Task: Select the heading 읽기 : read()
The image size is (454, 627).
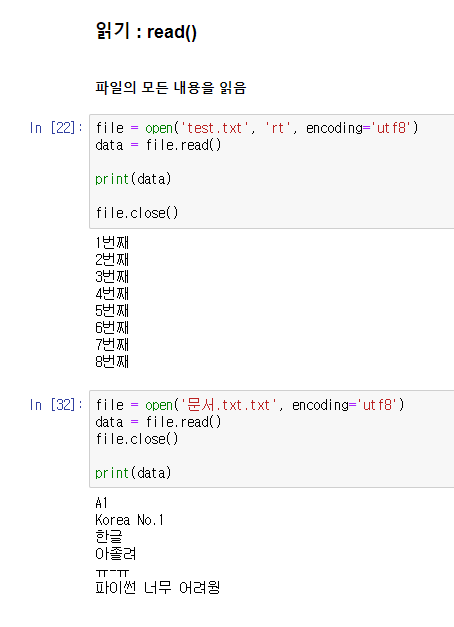Action: pos(146,32)
